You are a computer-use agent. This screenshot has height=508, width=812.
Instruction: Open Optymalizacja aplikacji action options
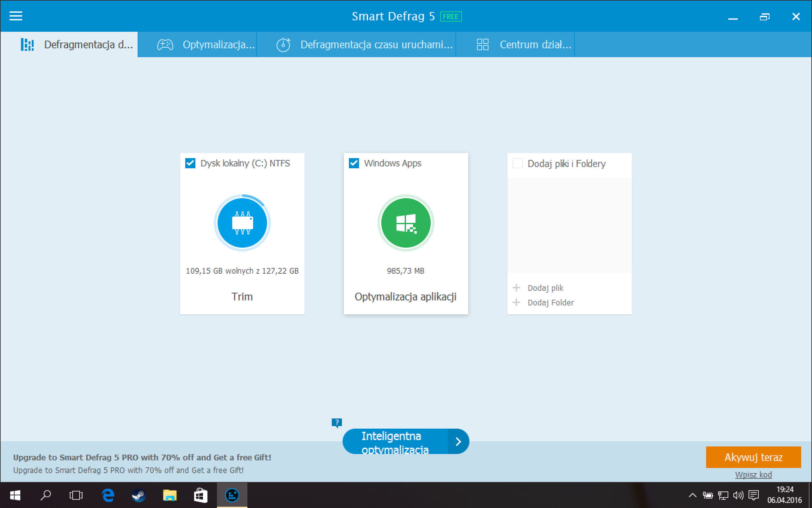pyautogui.click(x=406, y=297)
